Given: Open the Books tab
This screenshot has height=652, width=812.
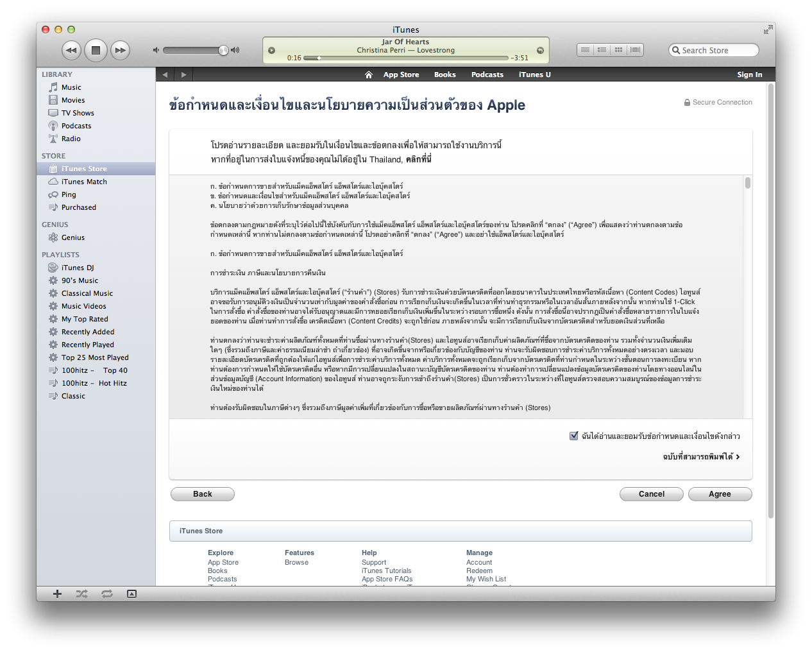Looking at the screenshot, I should tap(445, 74).
